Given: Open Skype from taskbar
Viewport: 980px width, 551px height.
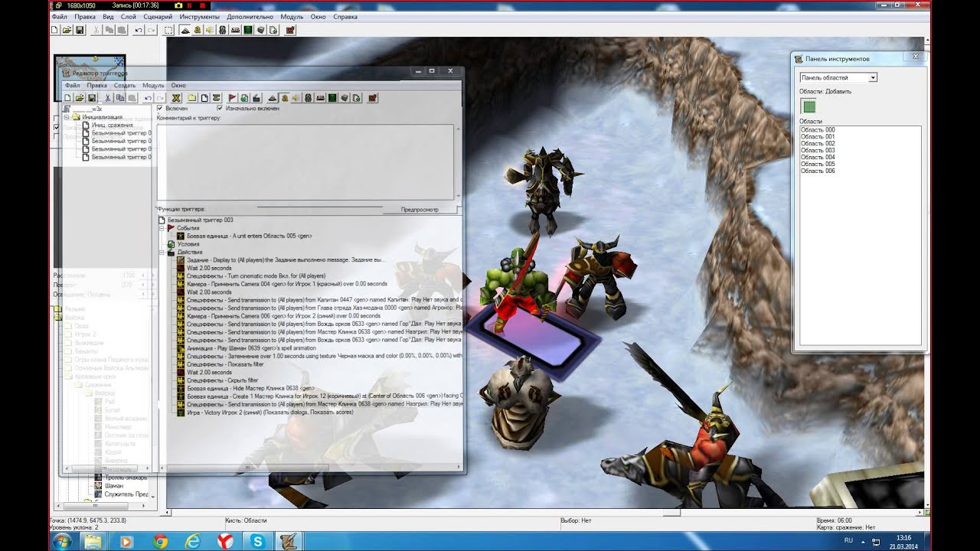Looking at the screenshot, I should pyautogui.click(x=258, y=542).
